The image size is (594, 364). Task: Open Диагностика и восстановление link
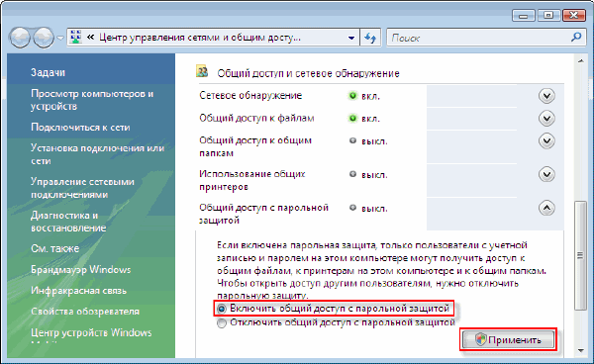pyautogui.click(x=68, y=222)
